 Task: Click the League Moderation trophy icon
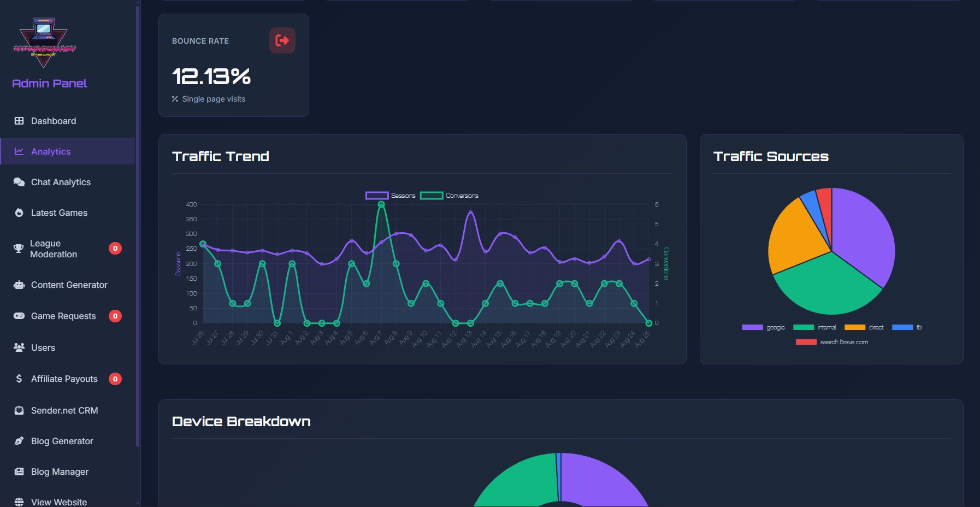pyautogui.click(x=19, y=249)
